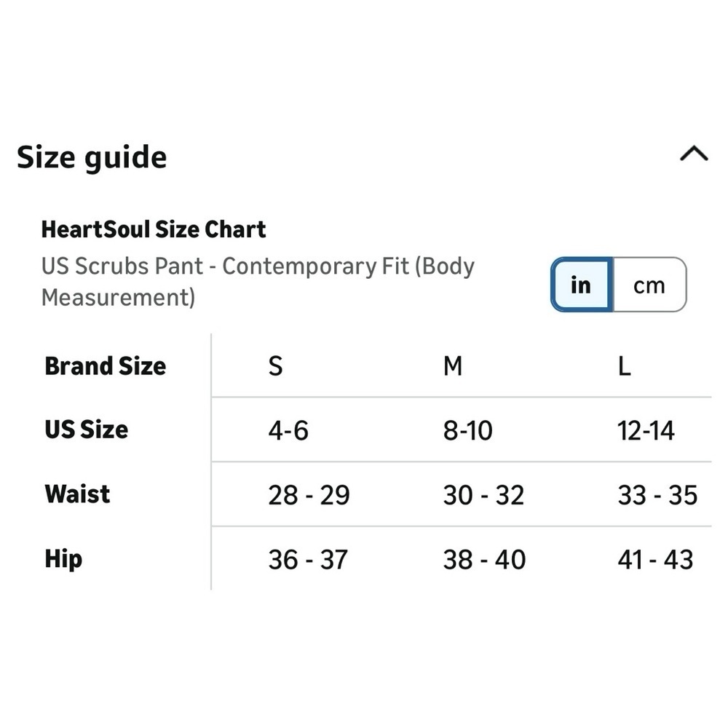728x728 pixels.
Task: Switch measurement units to cm
Action: (649, 285)
